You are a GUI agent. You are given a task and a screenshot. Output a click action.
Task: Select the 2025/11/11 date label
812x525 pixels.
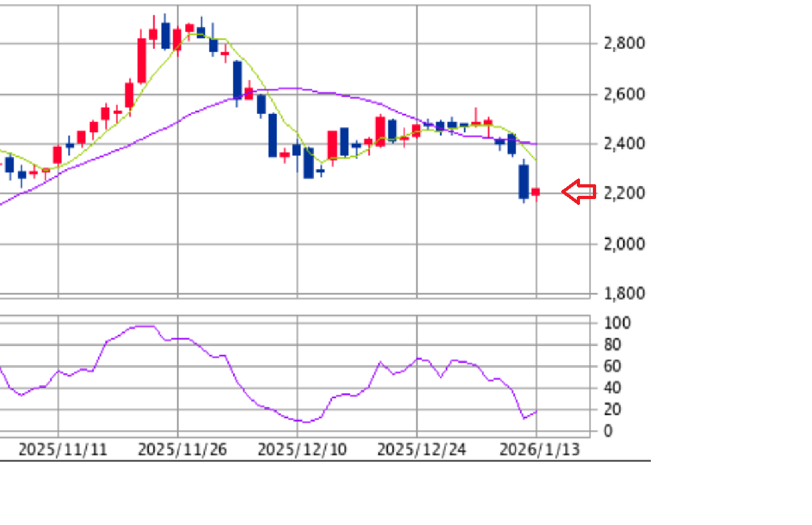pos(63,449)
